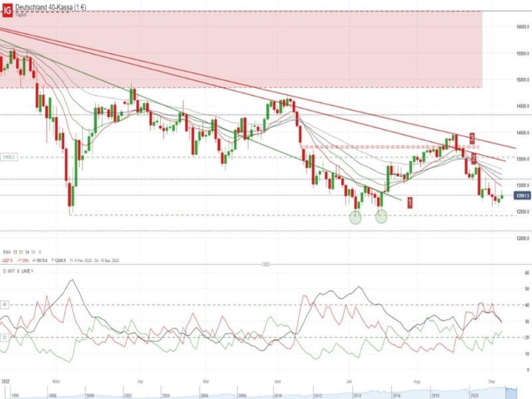Click the red marker labeled 1
This screenshot has width=532, height=399.
(410, 203)
